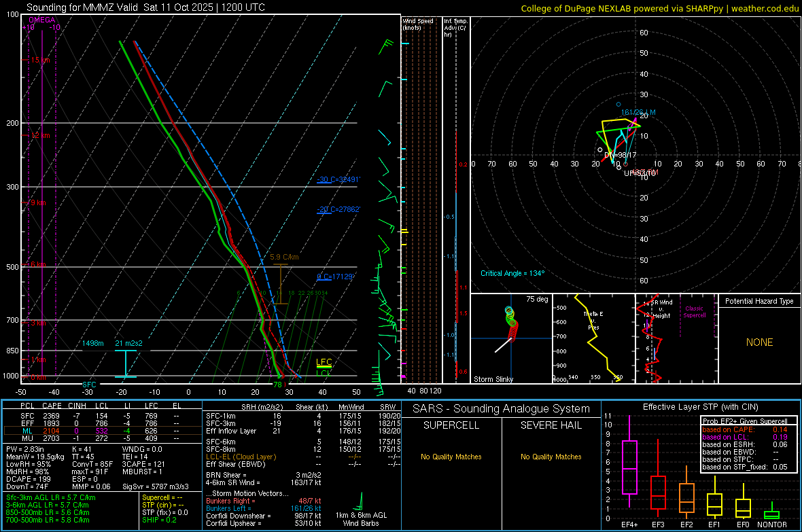Click the SHIP = 0.2 value
802x532 pixels.
tap(159, 520)
